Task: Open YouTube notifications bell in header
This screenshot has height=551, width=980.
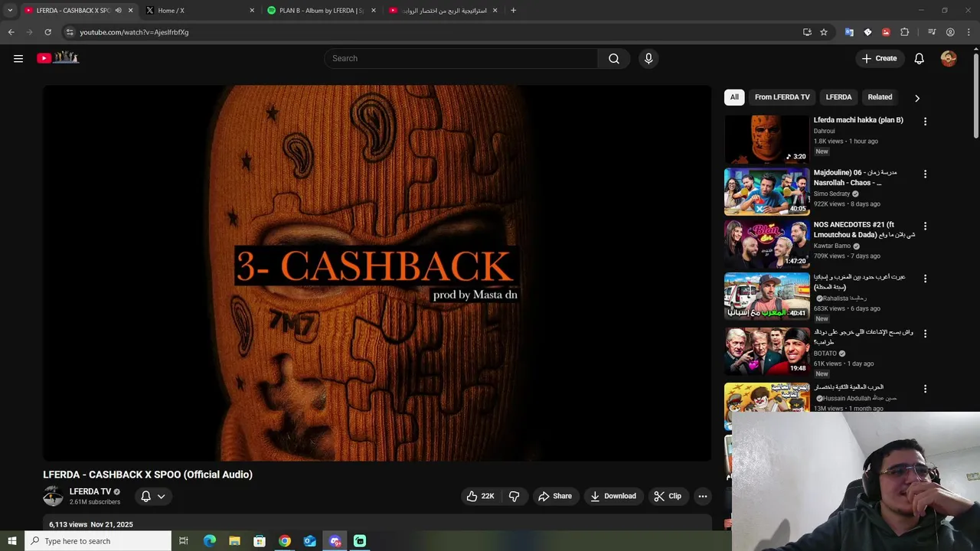Action: (920, 58)
